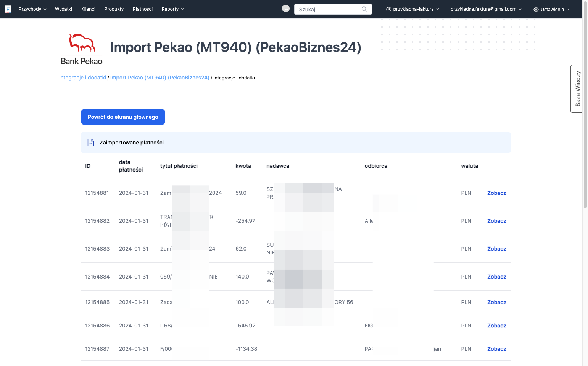Viewport: 588px width, 366px height.
Task: Follow the Integracje i dodatki breadcrumb link
Action: [82, 78]
